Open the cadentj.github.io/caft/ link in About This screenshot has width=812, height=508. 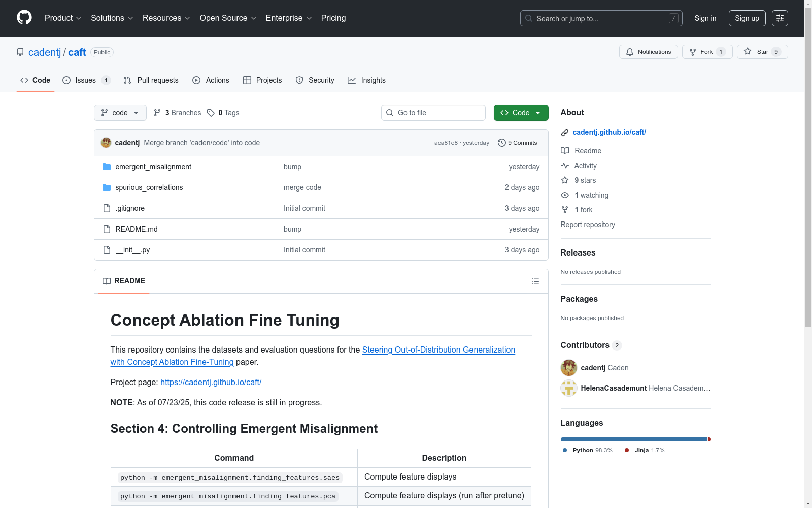[610, 132]
